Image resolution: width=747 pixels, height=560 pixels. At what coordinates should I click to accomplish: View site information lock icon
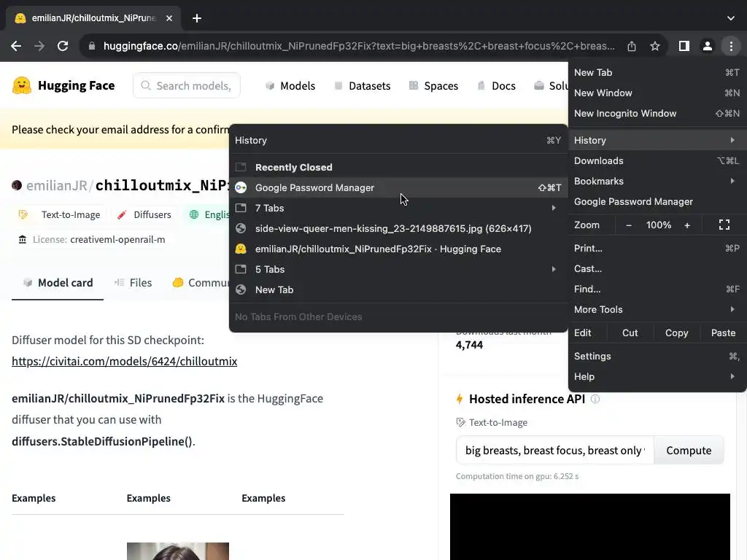coord(92,46)
